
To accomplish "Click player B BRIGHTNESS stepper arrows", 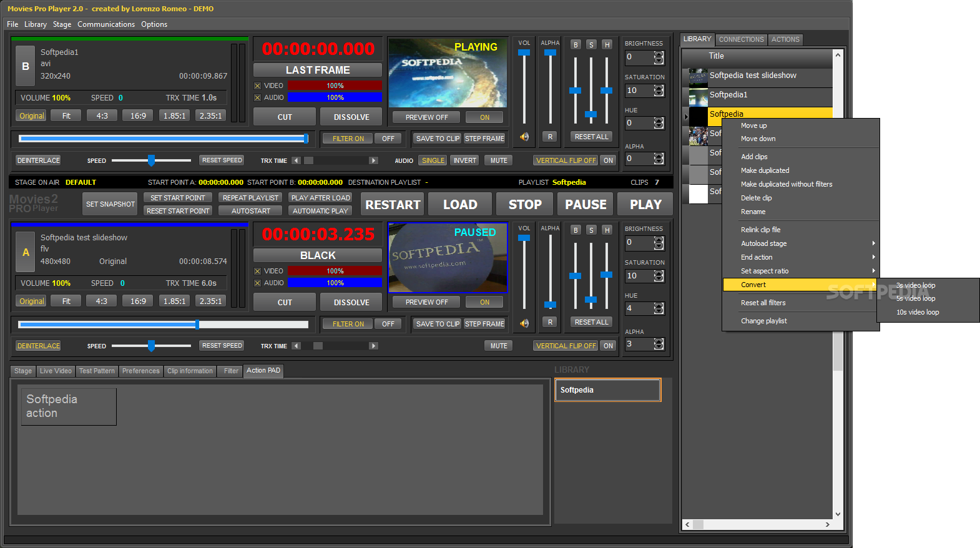I will 659,57.
